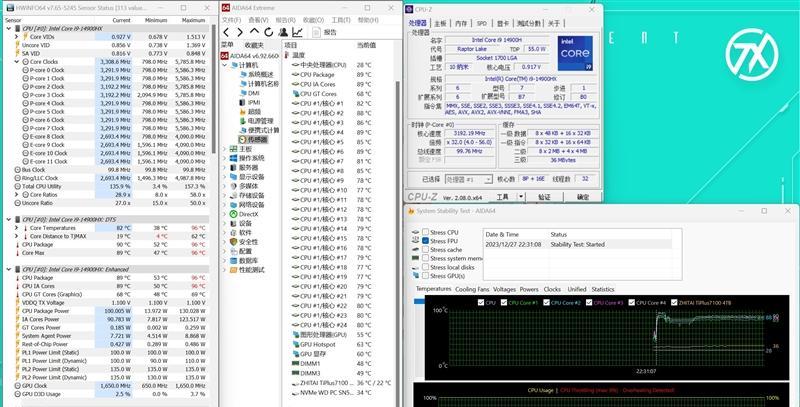800x407 pixels.
Task: Switch to Statistics tab in Stability Test
Action: [603, 289]
